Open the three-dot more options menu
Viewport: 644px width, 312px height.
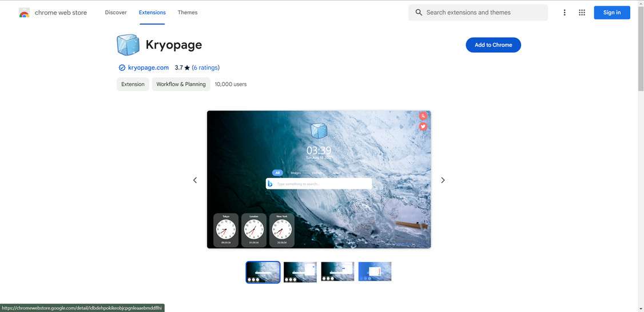click(565, 13)
